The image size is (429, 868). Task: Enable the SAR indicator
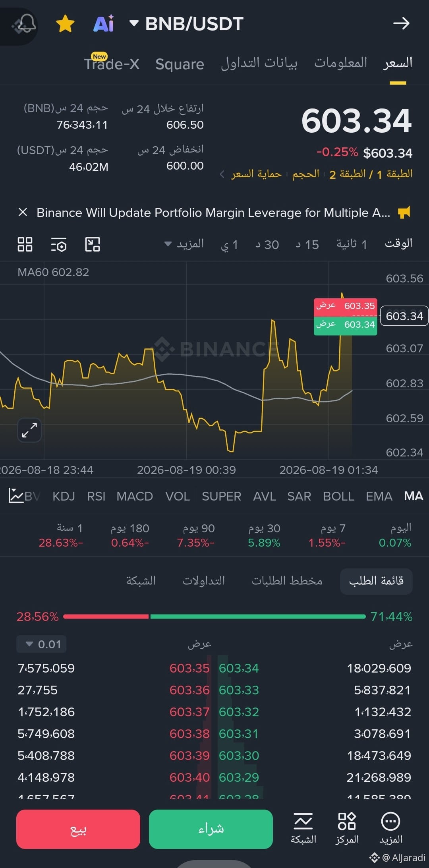pos(299,496)
